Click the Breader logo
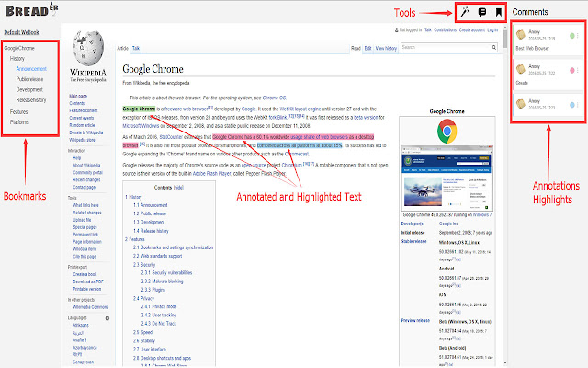 [x=31, y=10]
